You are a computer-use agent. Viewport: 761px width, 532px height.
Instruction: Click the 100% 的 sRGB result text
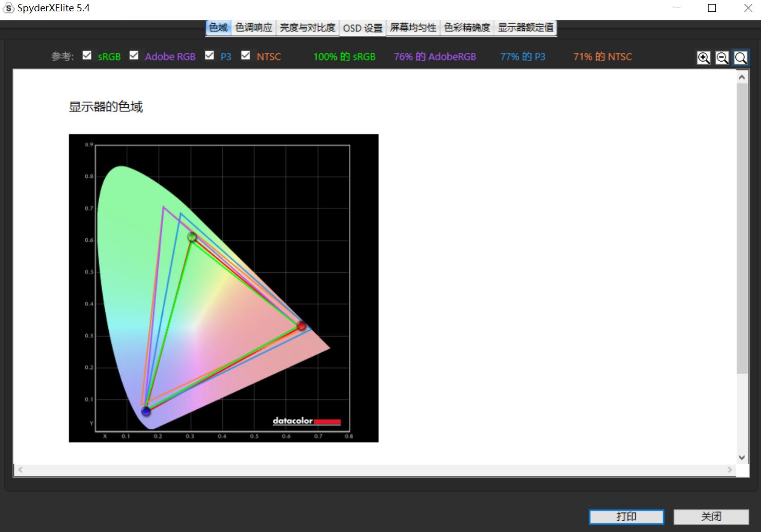[x=344, y=56]
